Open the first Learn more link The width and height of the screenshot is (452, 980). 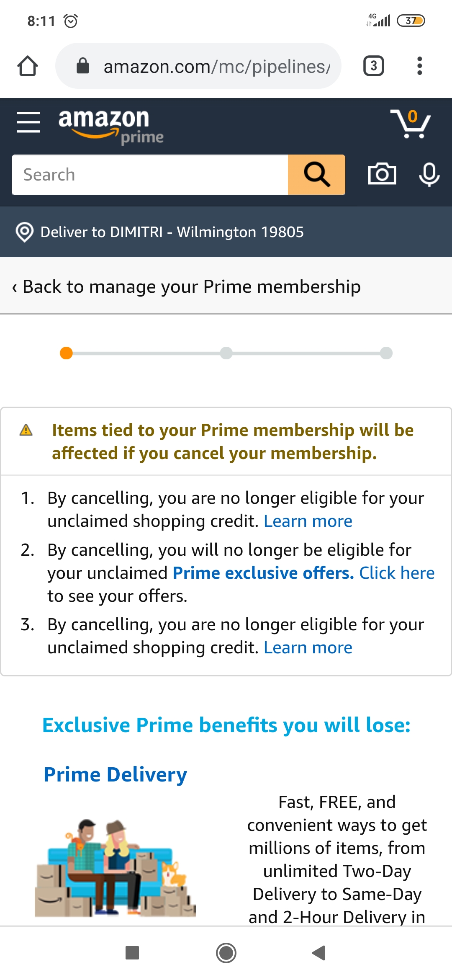tap(308, 521)
